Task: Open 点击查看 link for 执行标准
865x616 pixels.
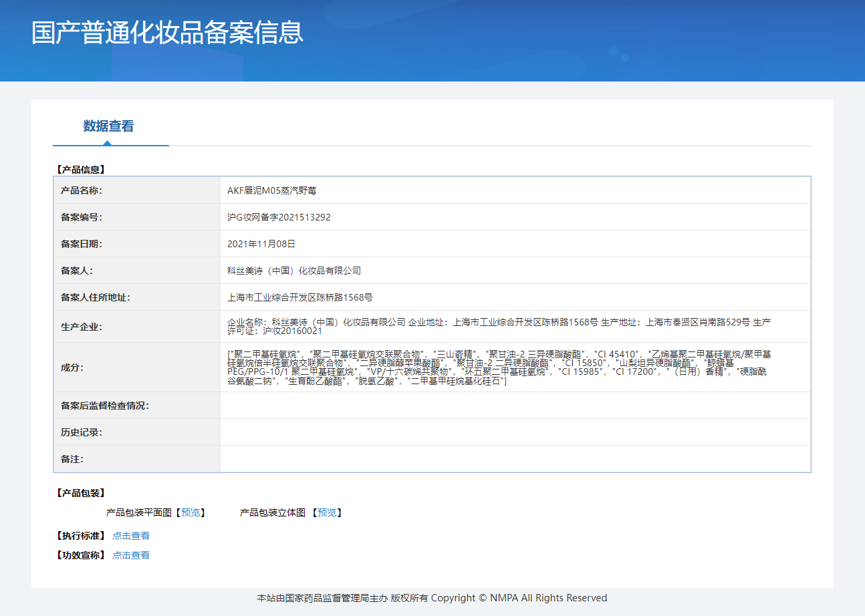Action: click(x=131, y=536)
